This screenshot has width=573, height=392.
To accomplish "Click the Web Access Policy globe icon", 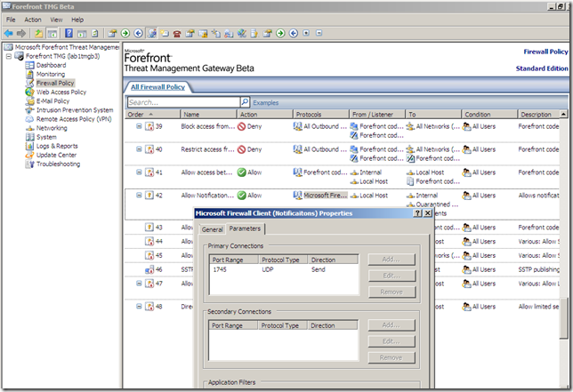I will coord(30,92).
